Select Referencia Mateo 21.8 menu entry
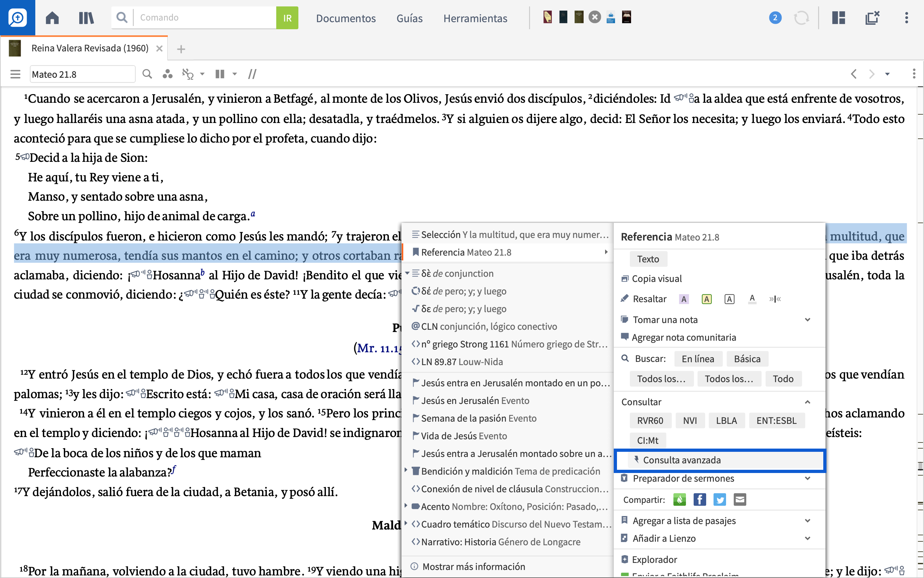 508,252
